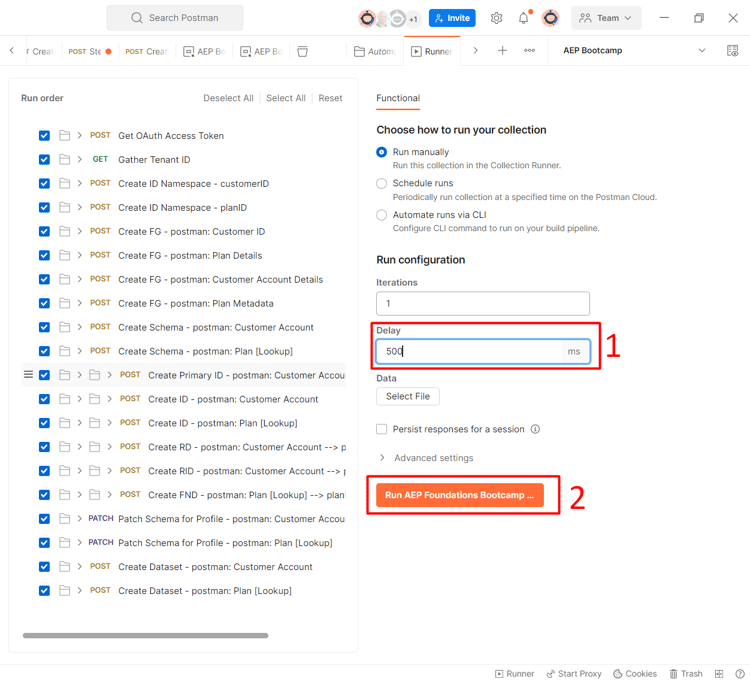Switch to the Autom... collection tab
750x682 pixels.
coord(375,51)
